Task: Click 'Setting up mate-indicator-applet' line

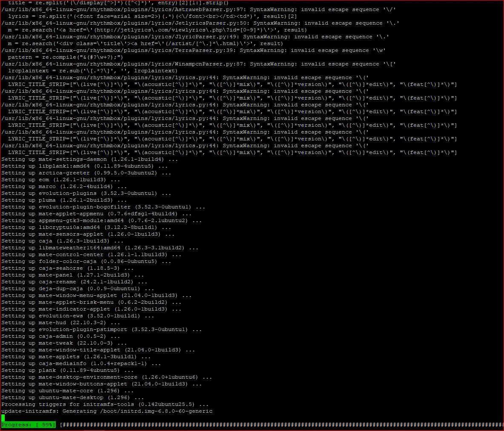Action: (x=91, y=309)
